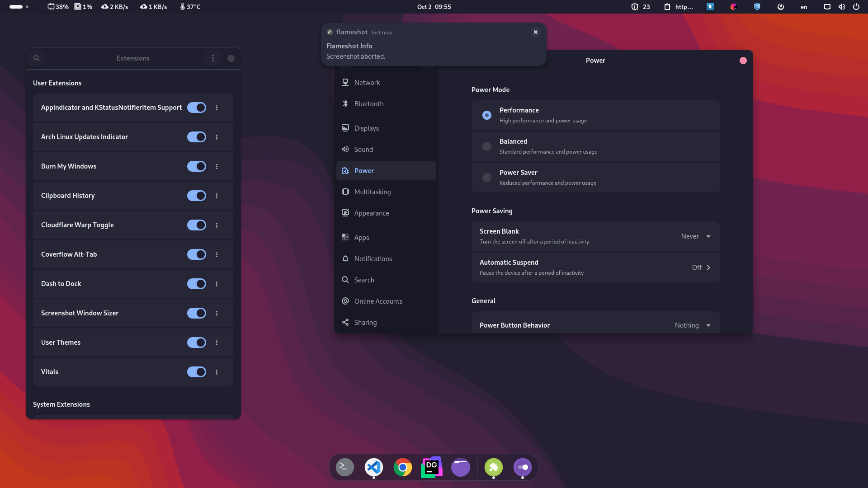Open Power Button Behavior dropdown
Image resolution: width=868 pixels, height=488 pixels.
coord(693,325)
